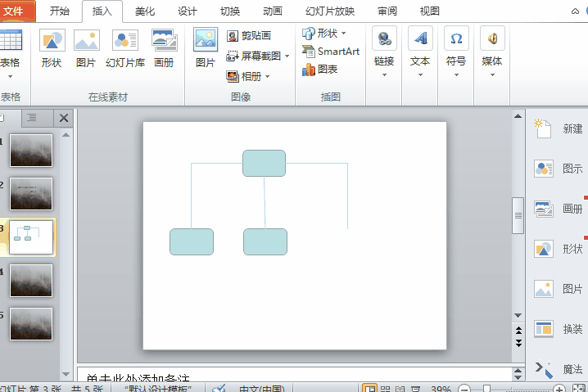588x392 pixels.
Task: Insert a SmartArt graphic
Action: point(331,52)
